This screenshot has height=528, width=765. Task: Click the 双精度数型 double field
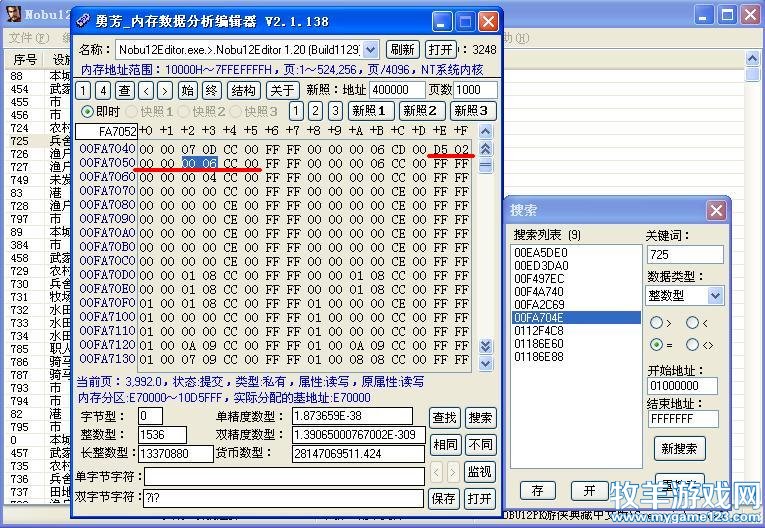[x=359, y=435]
